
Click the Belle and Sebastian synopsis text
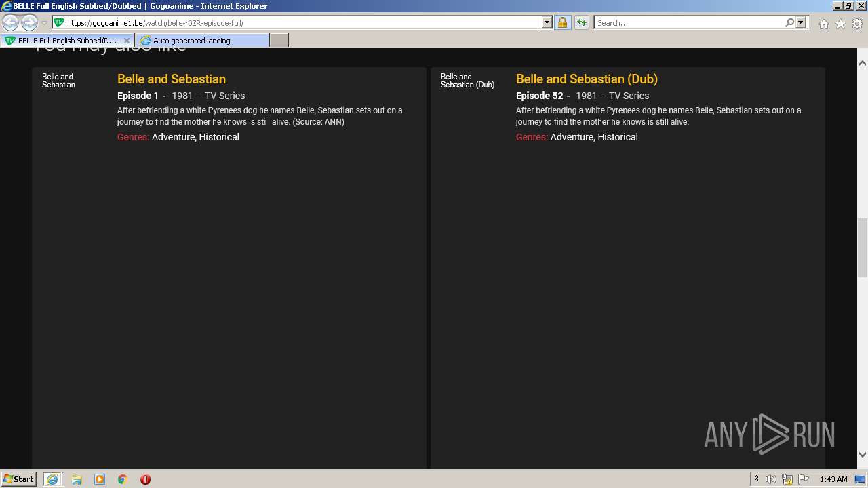(260, 116)
